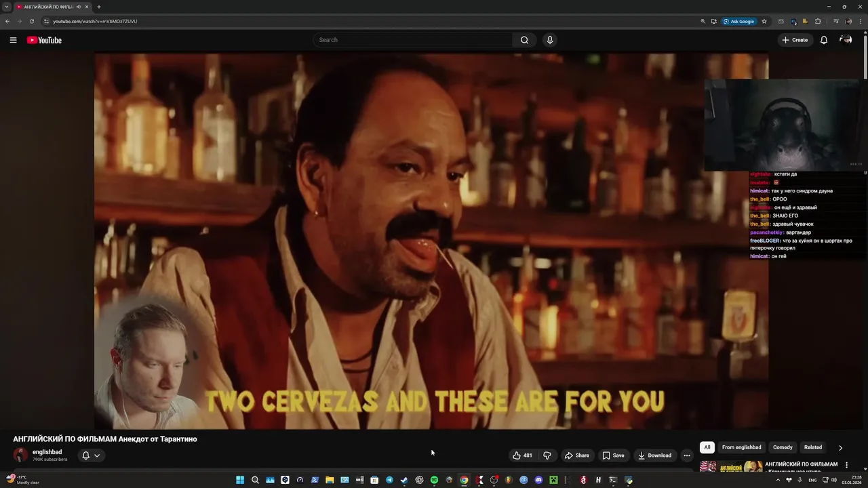Like the video with thumbs up
868x488 pixels.
pos(522,455)
